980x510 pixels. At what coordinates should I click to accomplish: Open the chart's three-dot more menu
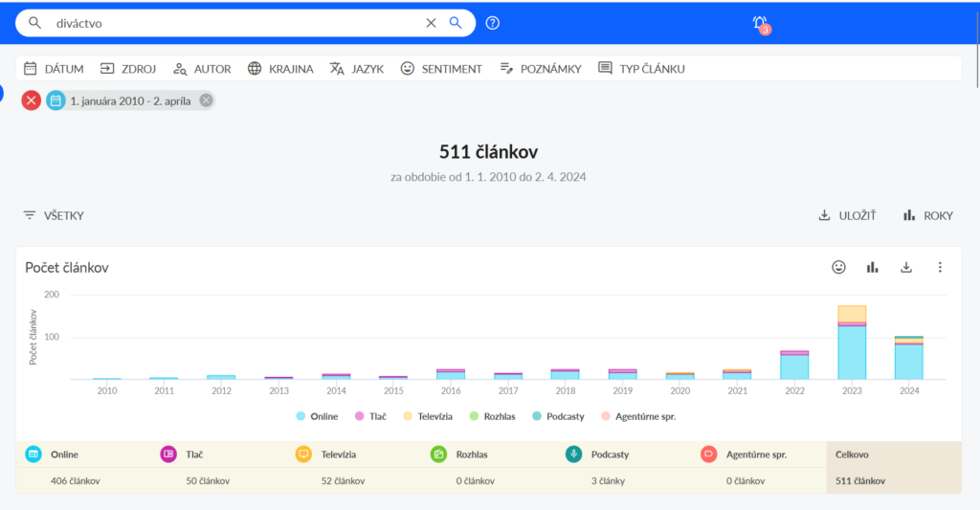coord(940,267)
